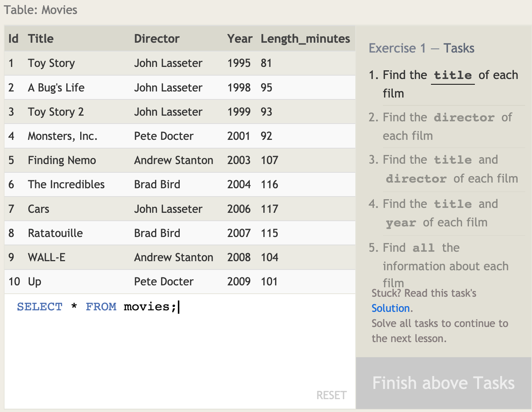Click the Finish above Tasks button
This screenshot has height=412, width=532.
coord(443,383)
